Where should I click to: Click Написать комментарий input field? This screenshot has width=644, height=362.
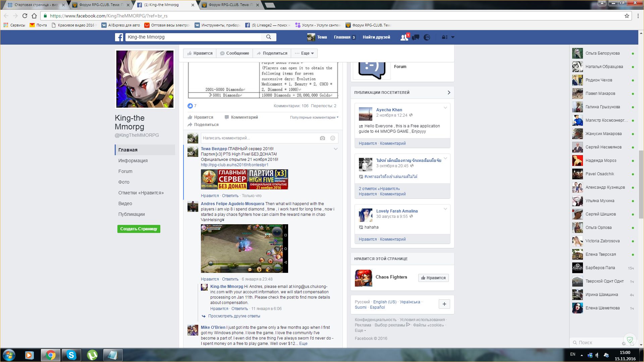[x=258, y=138]
